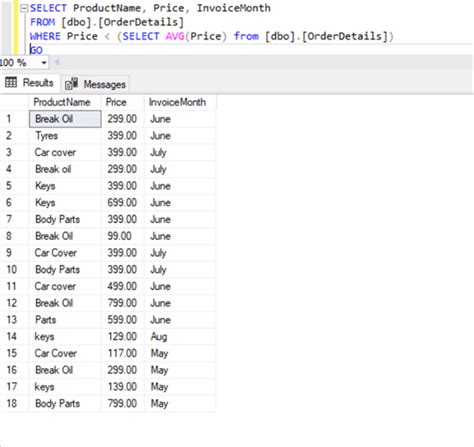The width and height of the screenshot is (474, 447).
Task: Click the WHERE keyword in the query
Action: click(45, 36)
